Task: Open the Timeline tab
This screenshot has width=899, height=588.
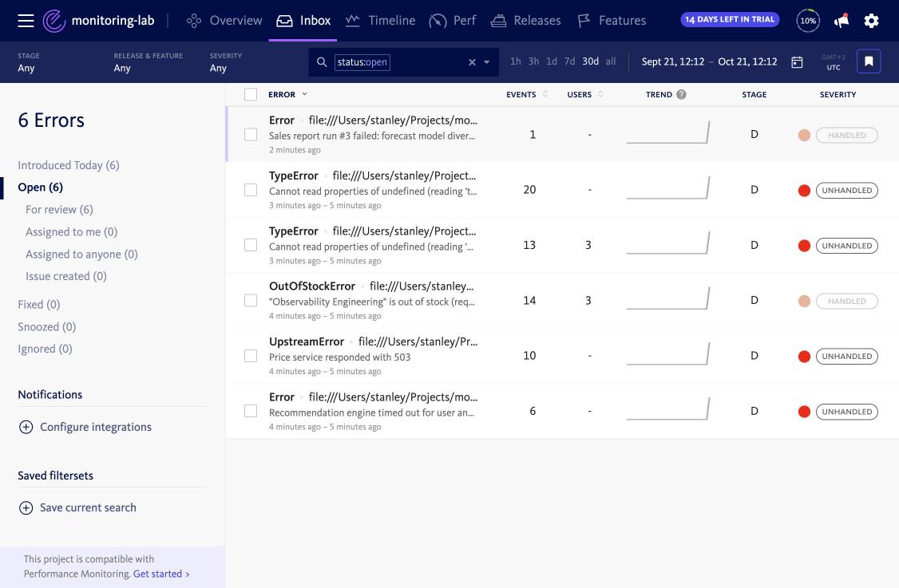Action: 381,21
